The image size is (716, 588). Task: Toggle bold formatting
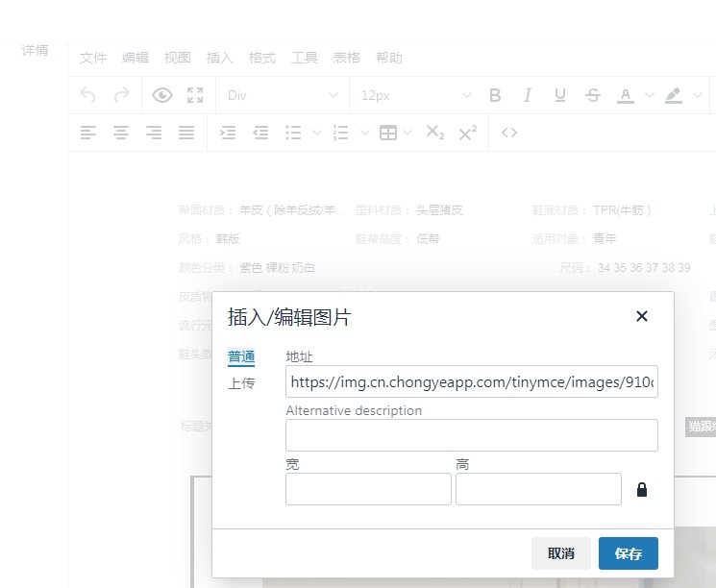(495, 95)
